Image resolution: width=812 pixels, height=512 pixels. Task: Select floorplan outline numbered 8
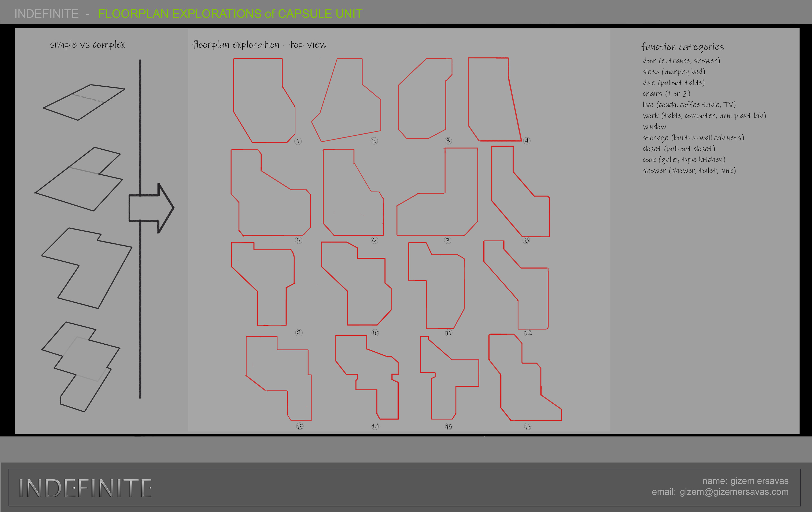click(520, 191)
